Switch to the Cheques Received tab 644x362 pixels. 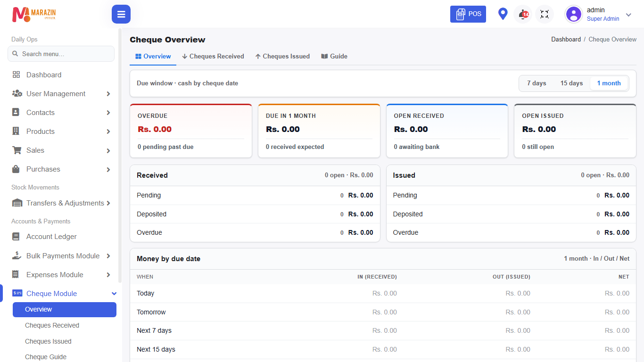tap(213, 57)
